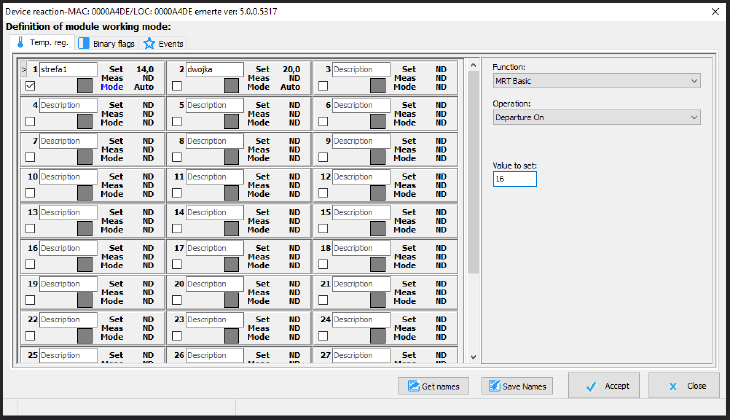Accept the module working mode definition
The width and height of the screenshot is (730, 420).
click(x=604, y=386)
